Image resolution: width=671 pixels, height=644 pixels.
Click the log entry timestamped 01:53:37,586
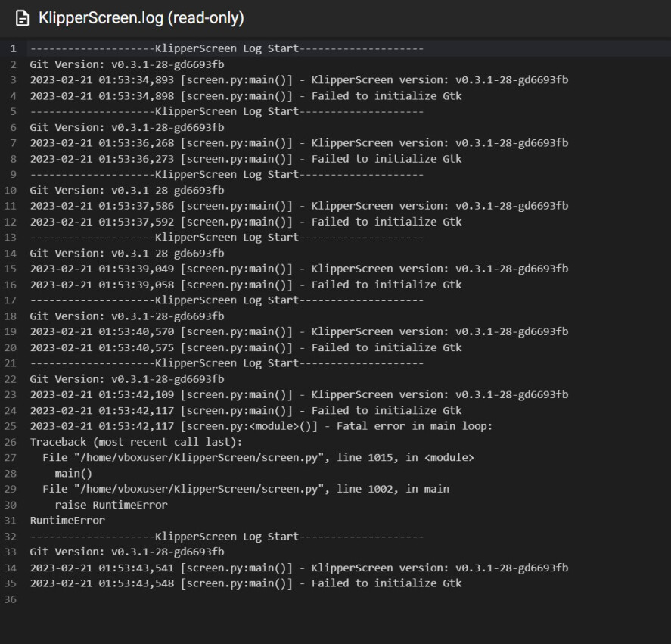pos(299,206)
